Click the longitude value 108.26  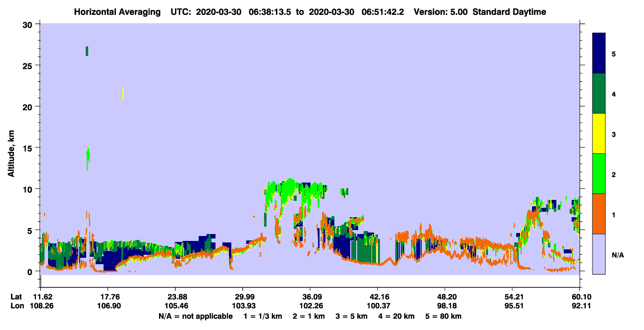tap(43, 306)
